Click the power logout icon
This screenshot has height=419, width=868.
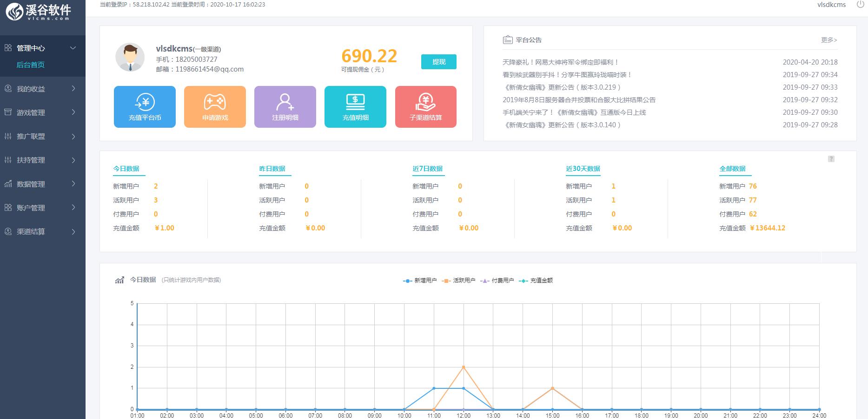click(861, 5)
